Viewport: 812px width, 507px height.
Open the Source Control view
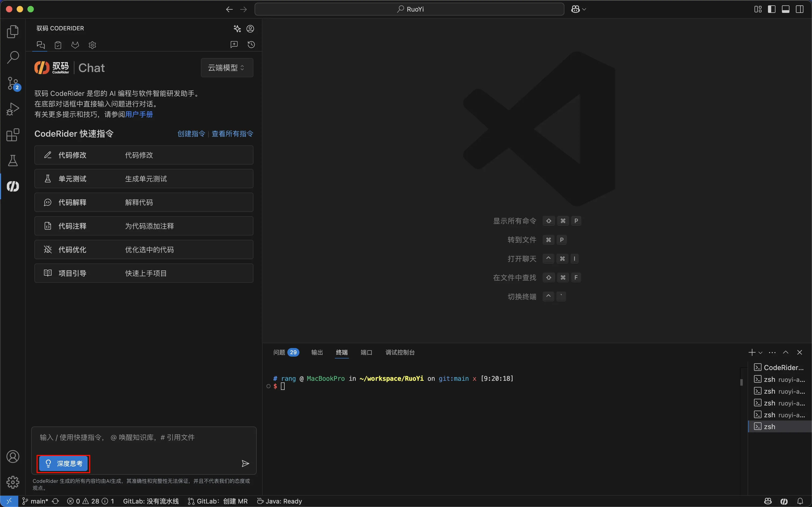pos(13,83)
